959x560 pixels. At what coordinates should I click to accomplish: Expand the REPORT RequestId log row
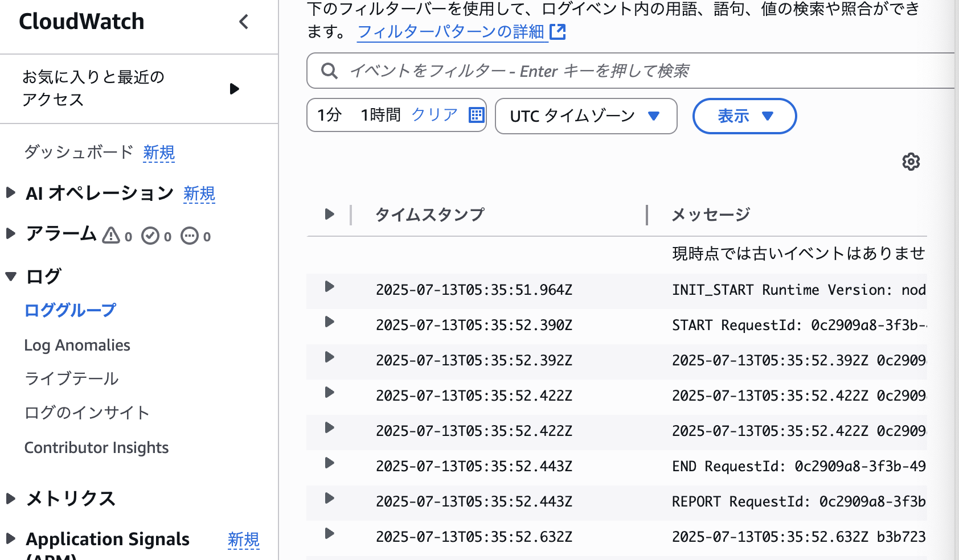point(329,498)
